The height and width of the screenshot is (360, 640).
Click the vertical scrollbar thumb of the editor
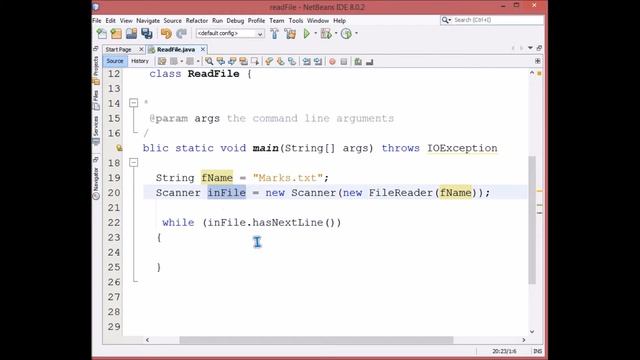(532, 220)
